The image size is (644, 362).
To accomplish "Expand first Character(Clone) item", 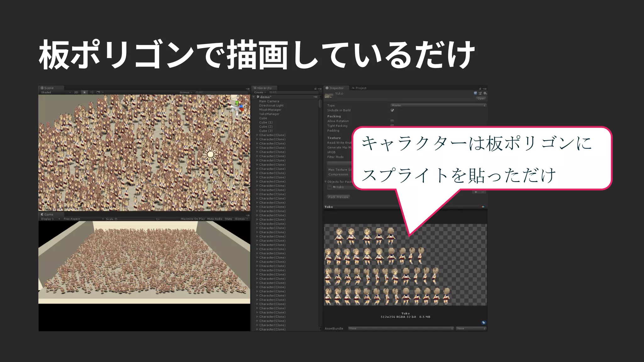I will click(257, 135).
